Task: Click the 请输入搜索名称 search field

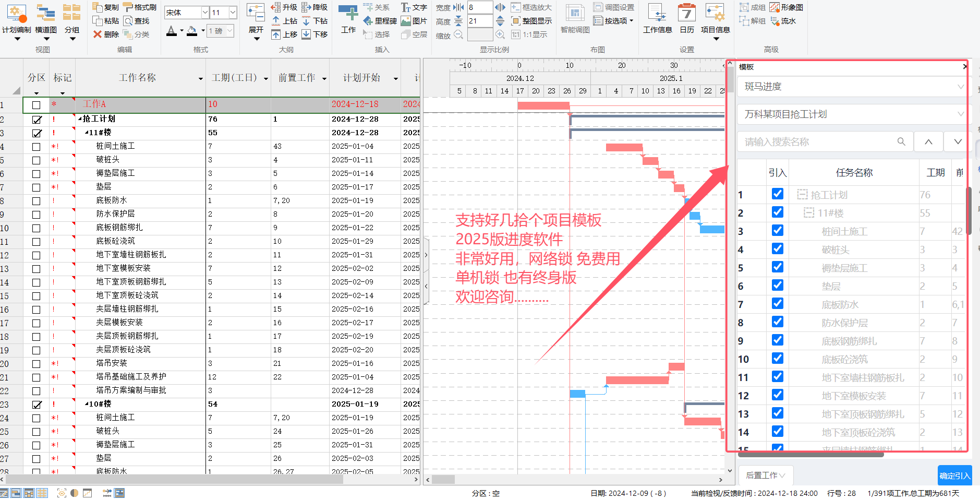Action: [x=819, y=142]
